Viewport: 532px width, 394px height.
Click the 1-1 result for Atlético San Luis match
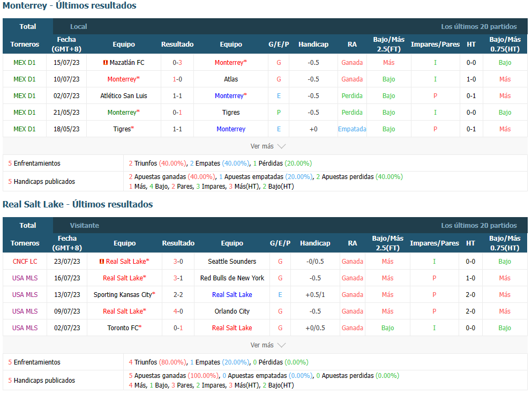coord(177,96)
